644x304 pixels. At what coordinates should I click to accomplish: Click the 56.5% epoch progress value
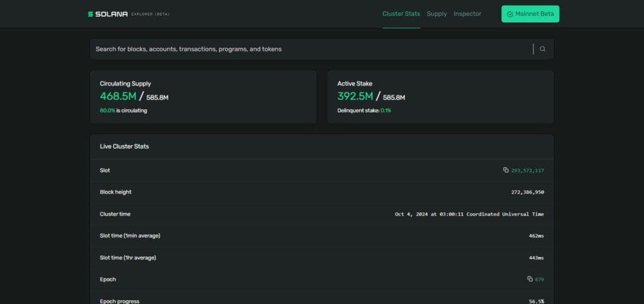(536, 301)
